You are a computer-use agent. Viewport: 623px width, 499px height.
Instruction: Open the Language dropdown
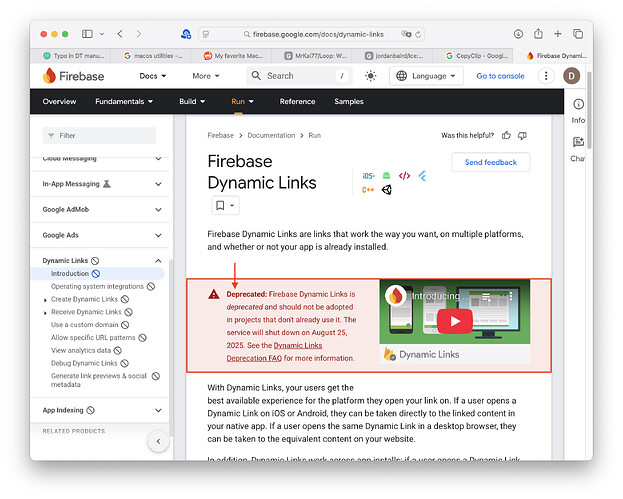[426, 76]
